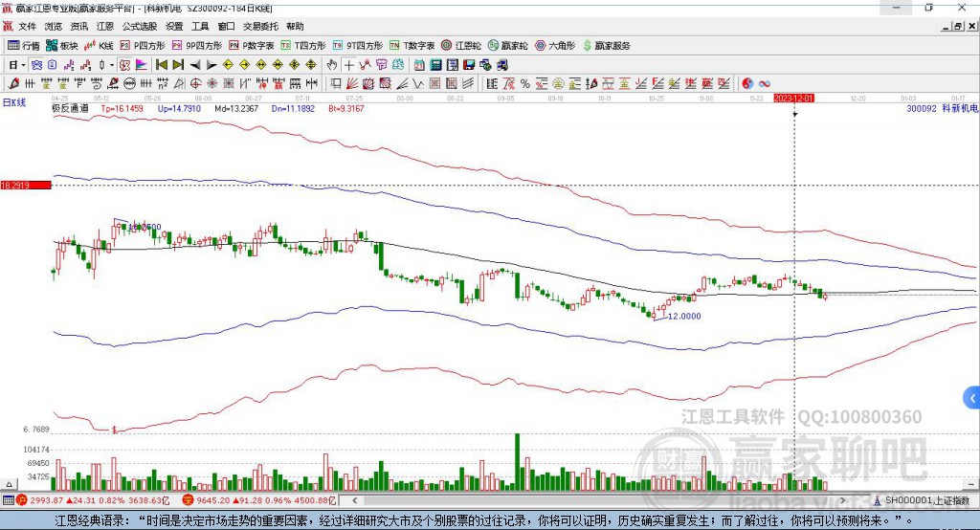Click the gradient flag indicator icon
This screenshot has width=980, height=530.
(142, 65)
